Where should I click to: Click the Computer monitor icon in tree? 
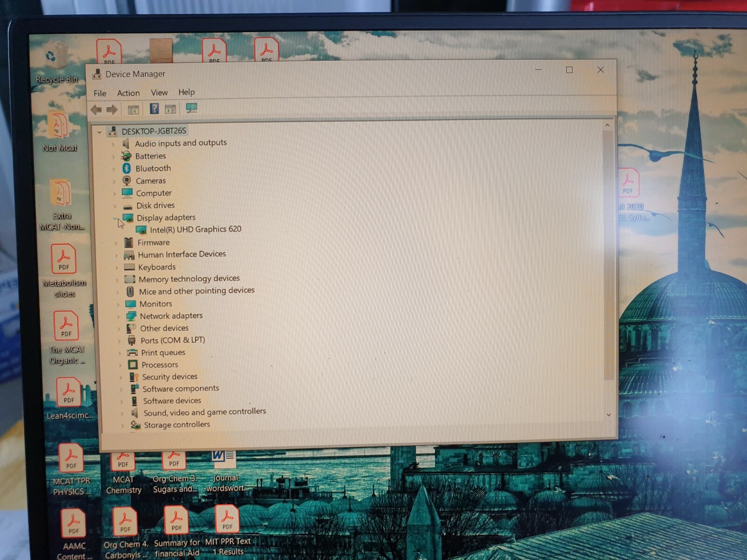[x=127, y=193]
